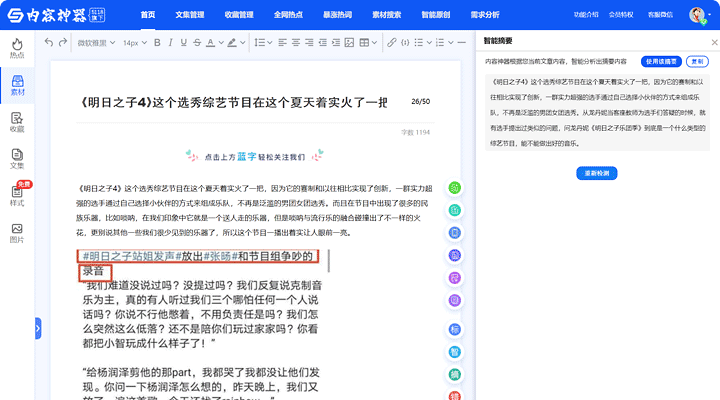Expand the collapsed left side panel
This screenshot has height=400, width=720.
point(38,328)
